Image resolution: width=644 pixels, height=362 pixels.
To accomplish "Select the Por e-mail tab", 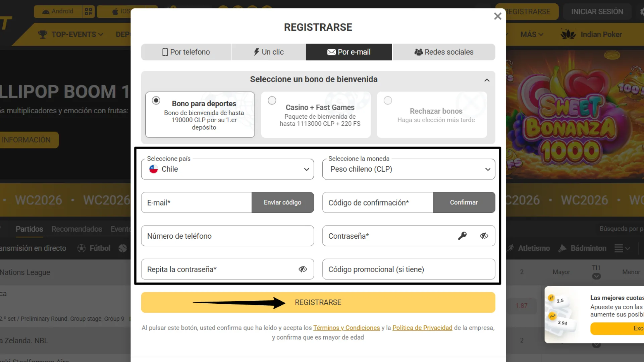I will tap(349, 52).
